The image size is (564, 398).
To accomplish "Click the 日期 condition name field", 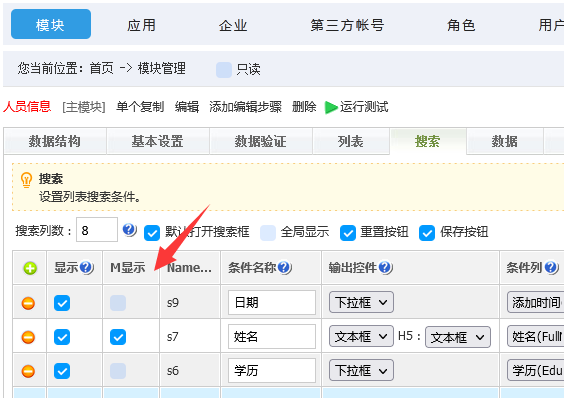I will click(x=272, y=302).
